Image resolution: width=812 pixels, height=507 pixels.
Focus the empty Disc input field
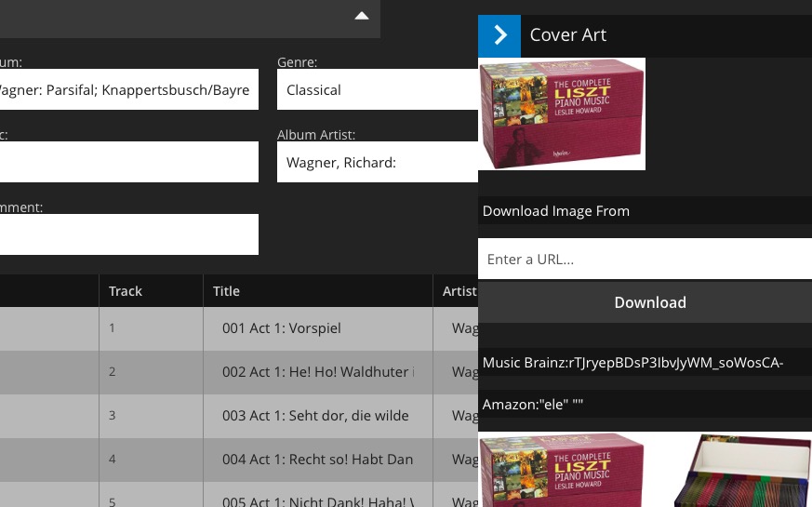(x=129, y=162)
